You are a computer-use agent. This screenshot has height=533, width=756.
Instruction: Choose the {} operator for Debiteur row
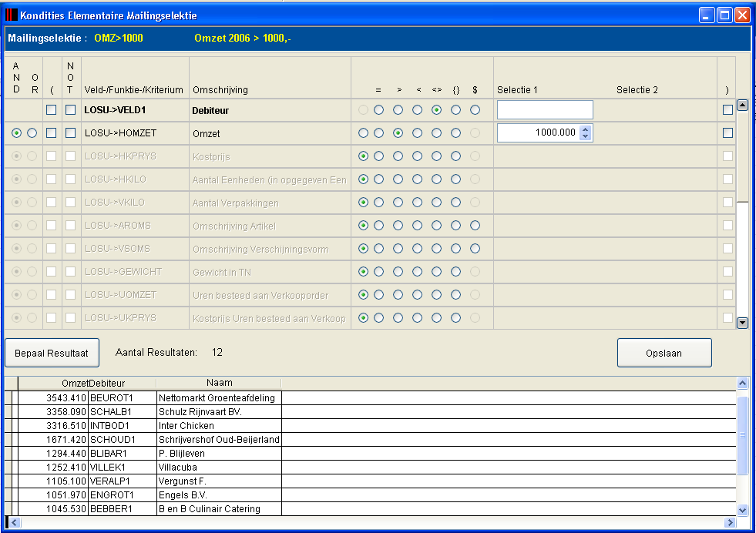point(455,110)
